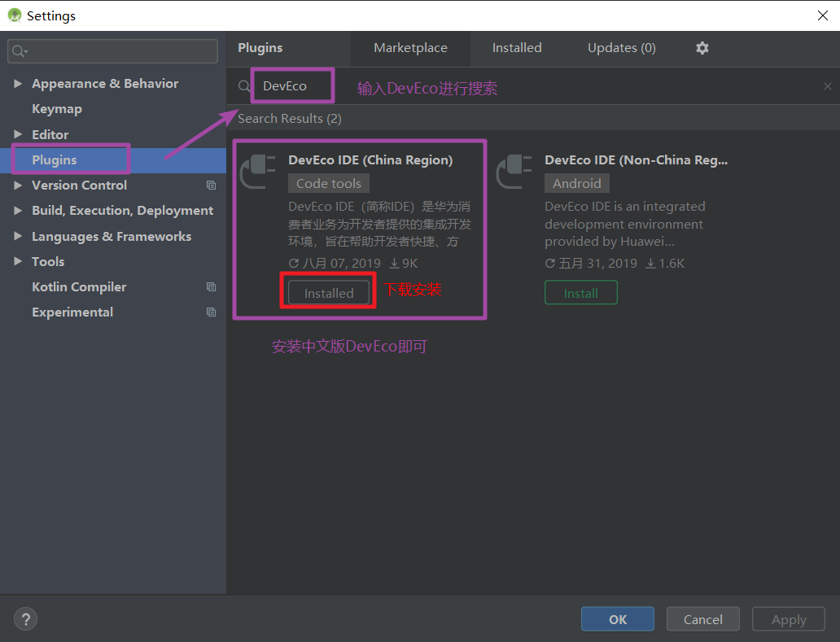Screen dimensions: 840x642
Task: Switch to the Installed tab
Action: 516,48
